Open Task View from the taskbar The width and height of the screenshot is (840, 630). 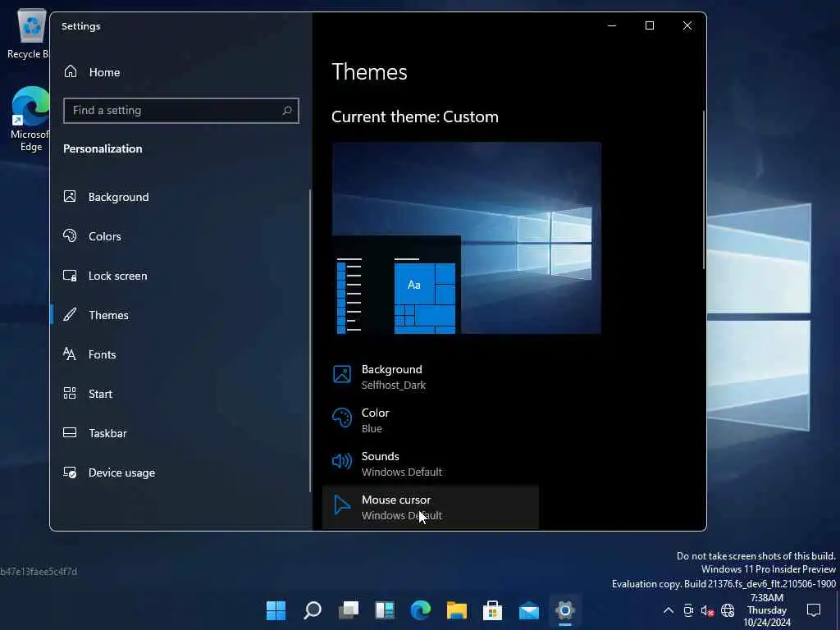348,610
